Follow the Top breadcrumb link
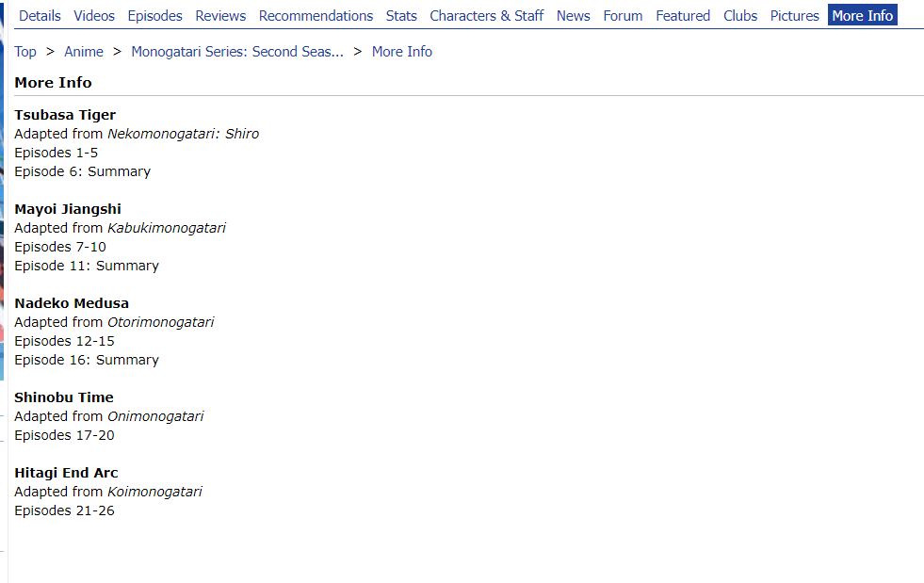Image resolution: width=924 pixels, height=583 pixels. [x=25, y=52]
